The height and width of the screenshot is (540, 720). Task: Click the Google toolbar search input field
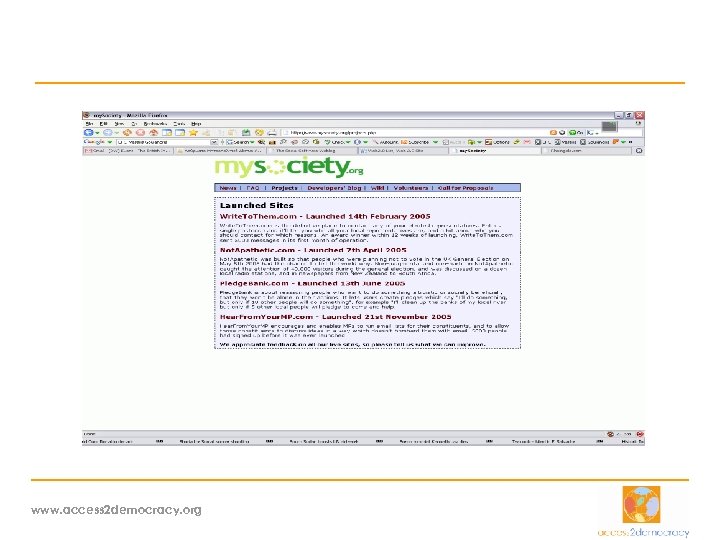point(163,142)
